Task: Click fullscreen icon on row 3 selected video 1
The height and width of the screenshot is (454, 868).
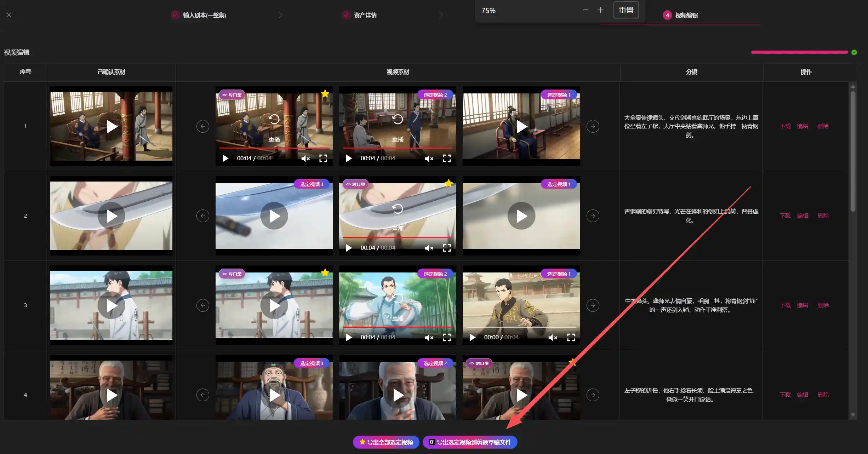Action: pyautogui.click(x=571, y=338)
